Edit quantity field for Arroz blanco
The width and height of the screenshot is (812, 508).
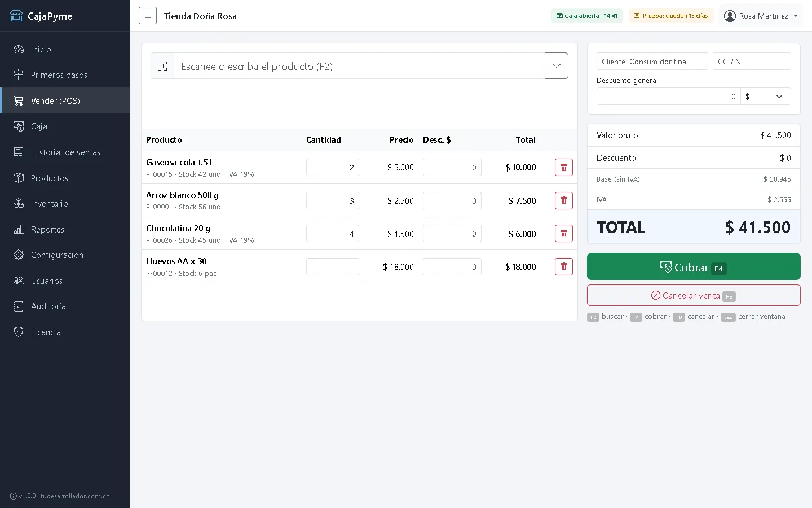tap(333, 200)
